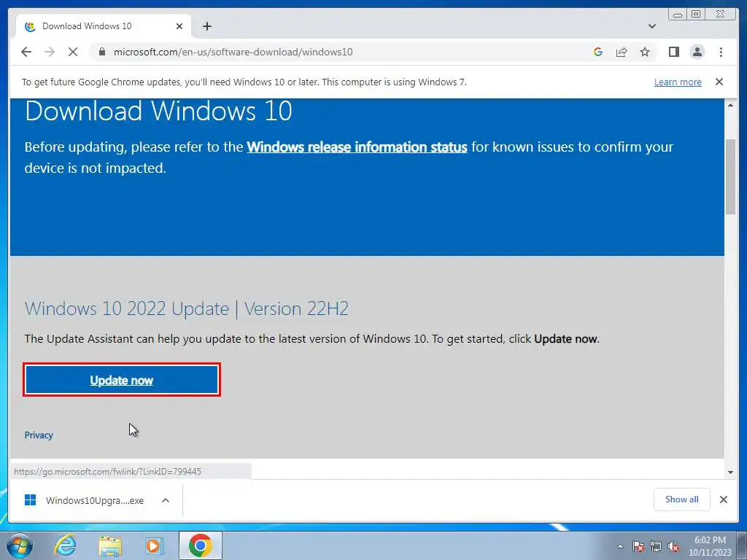
Task: Share this page icon
Action: click(622, 52)
